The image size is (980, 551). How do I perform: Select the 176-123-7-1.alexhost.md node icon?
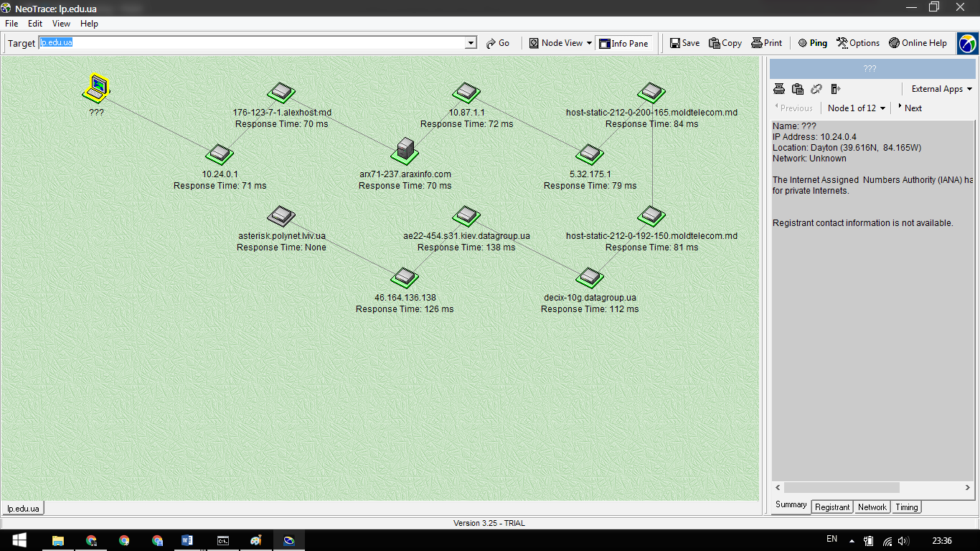tap(281, 93)
